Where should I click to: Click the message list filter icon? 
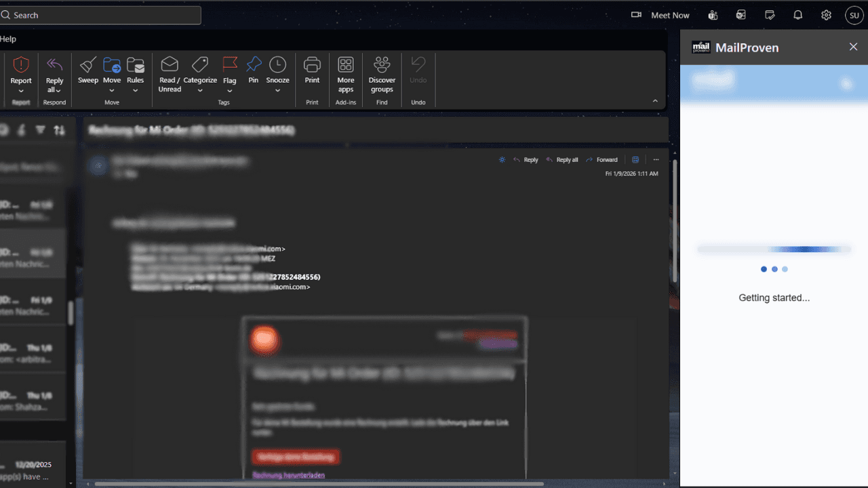pos(41,130)
